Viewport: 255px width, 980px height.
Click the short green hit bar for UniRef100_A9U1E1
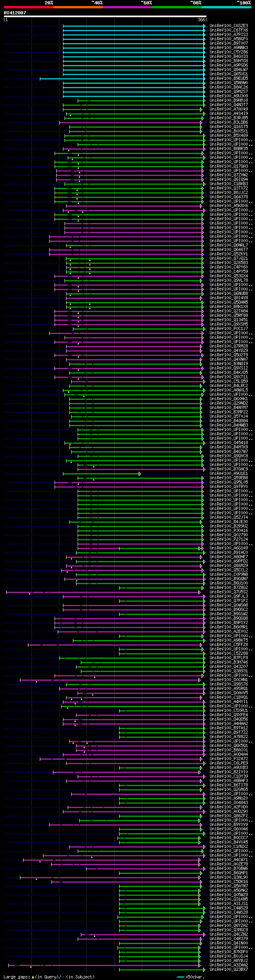(102, 474)
